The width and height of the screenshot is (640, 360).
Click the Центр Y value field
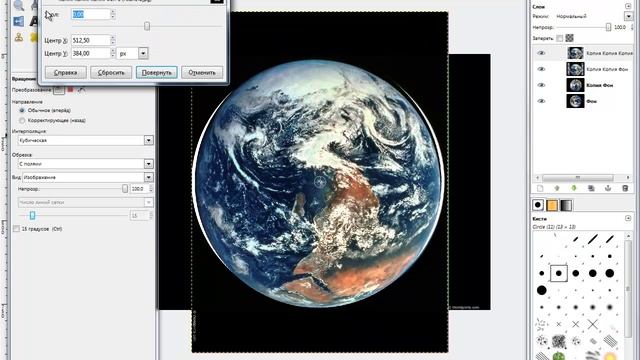click(91, 53)
